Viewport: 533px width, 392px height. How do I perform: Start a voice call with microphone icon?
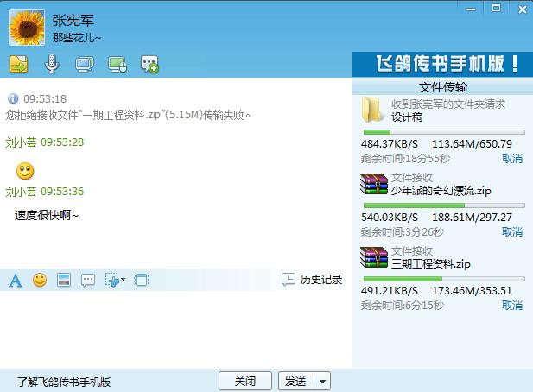click(52, 64)
